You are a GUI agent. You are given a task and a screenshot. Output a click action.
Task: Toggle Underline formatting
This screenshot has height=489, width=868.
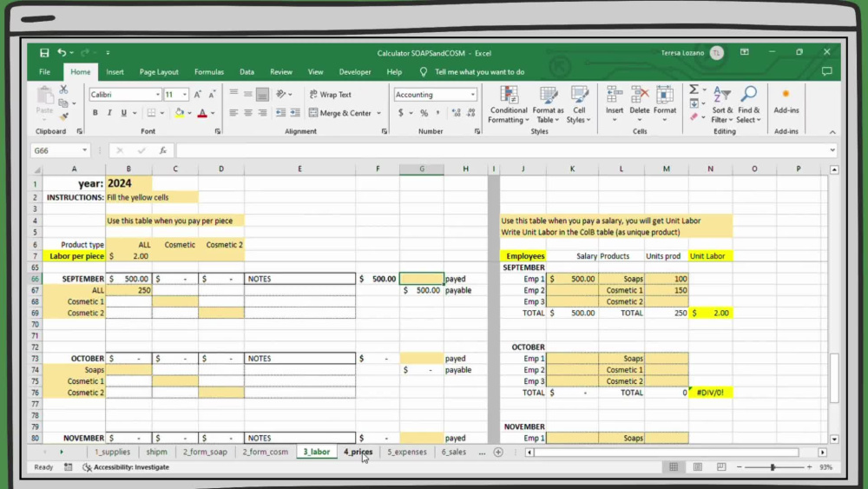coord(123,113)
